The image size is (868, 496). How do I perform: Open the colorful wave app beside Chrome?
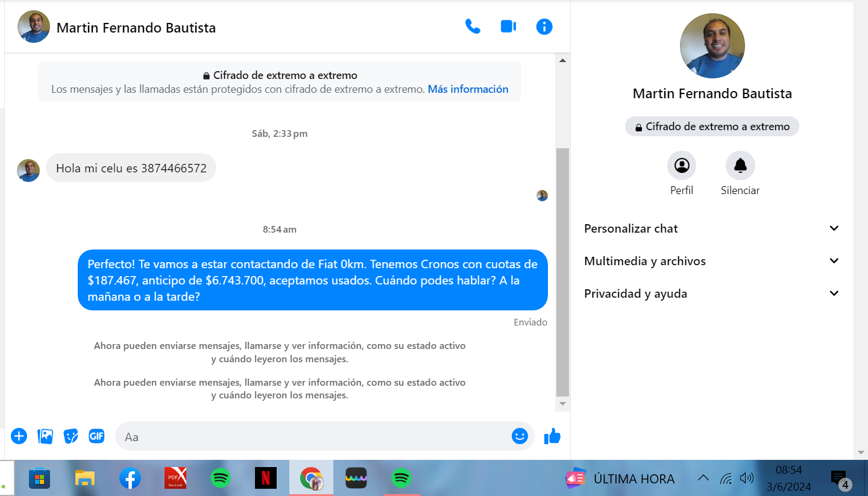(x=356, y=479)
